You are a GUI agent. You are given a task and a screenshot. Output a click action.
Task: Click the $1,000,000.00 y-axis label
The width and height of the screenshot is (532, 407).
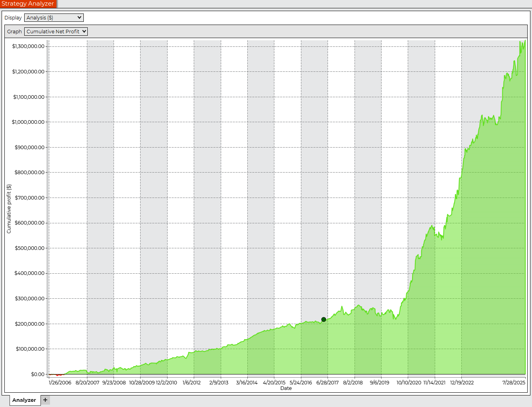(x=28, y=122)
